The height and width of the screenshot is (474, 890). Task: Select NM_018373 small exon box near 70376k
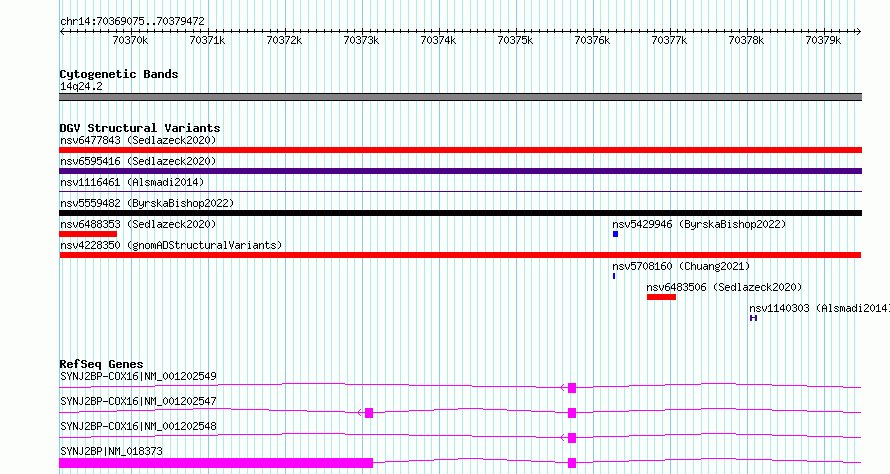572,463
